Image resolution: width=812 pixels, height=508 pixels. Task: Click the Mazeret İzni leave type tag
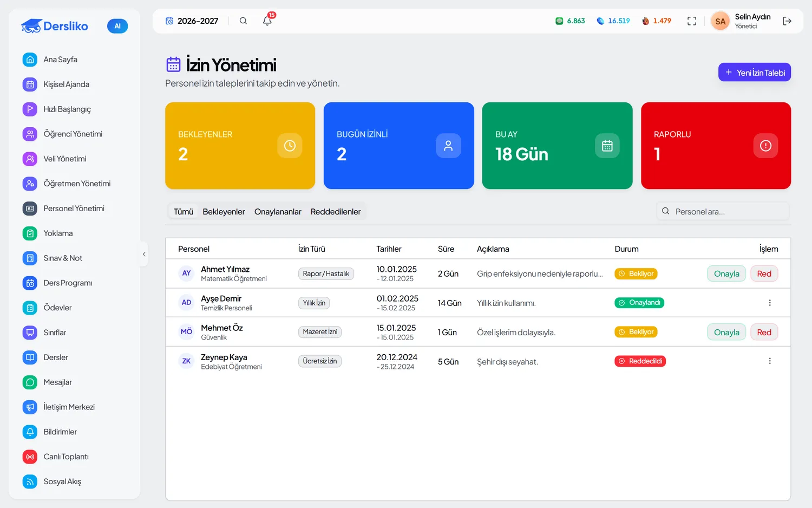(x=320, y=332)
